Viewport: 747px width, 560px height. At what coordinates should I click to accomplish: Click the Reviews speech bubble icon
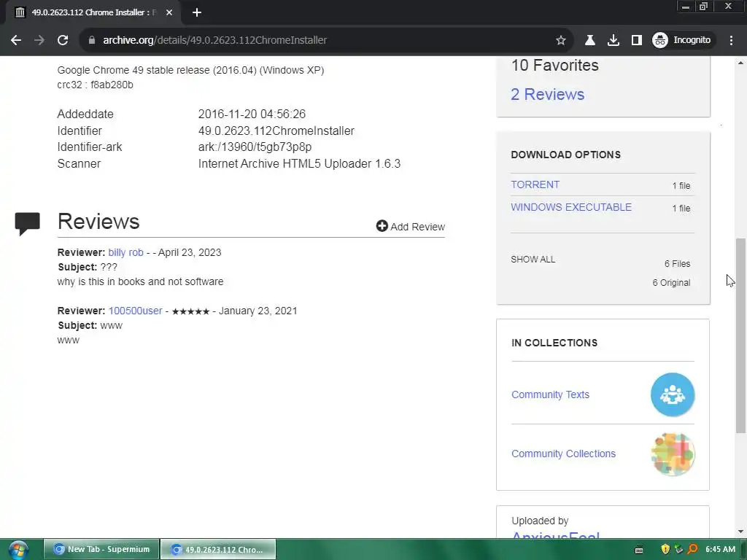click(27, 223)
